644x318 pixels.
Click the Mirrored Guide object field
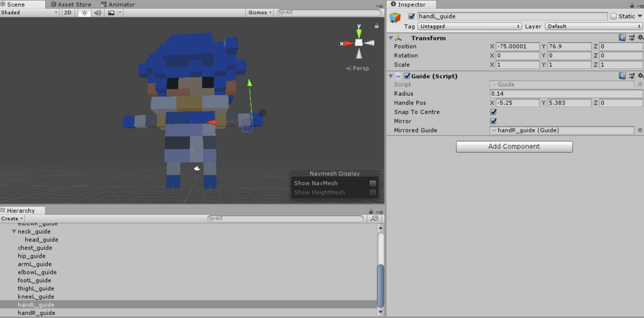tap(562, 130)
